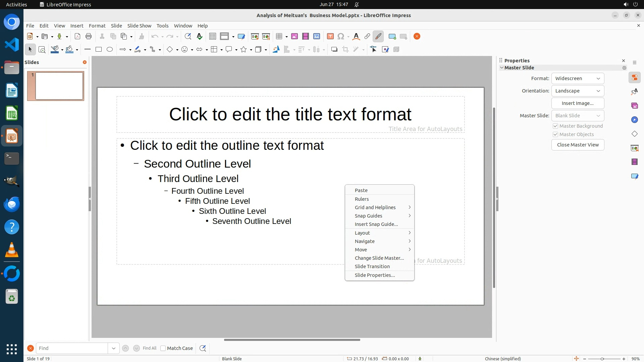Open the Format dropdown showing Widescreen
This screenshot has width=644, height=362.
click(x=578, y=78)
